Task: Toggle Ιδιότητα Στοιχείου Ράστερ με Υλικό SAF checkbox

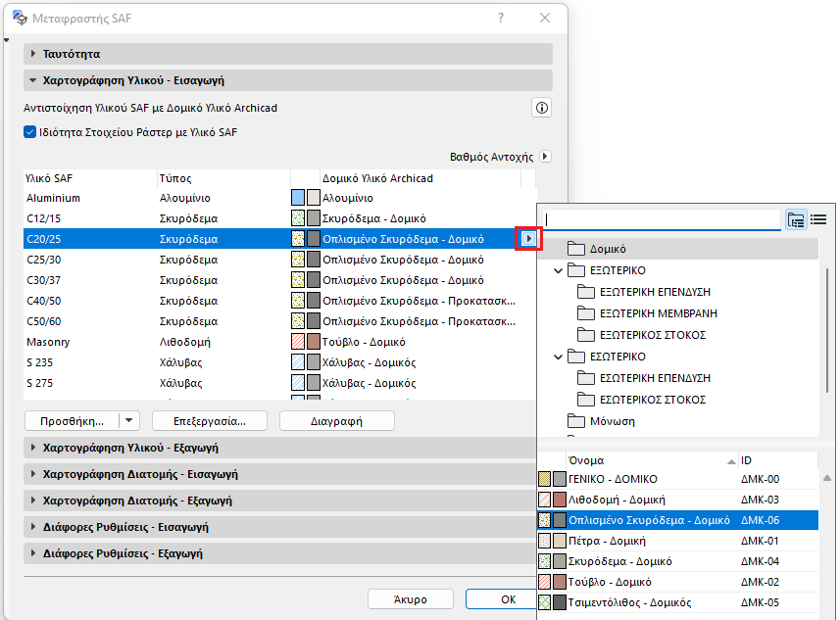Action: coord(30,132)
